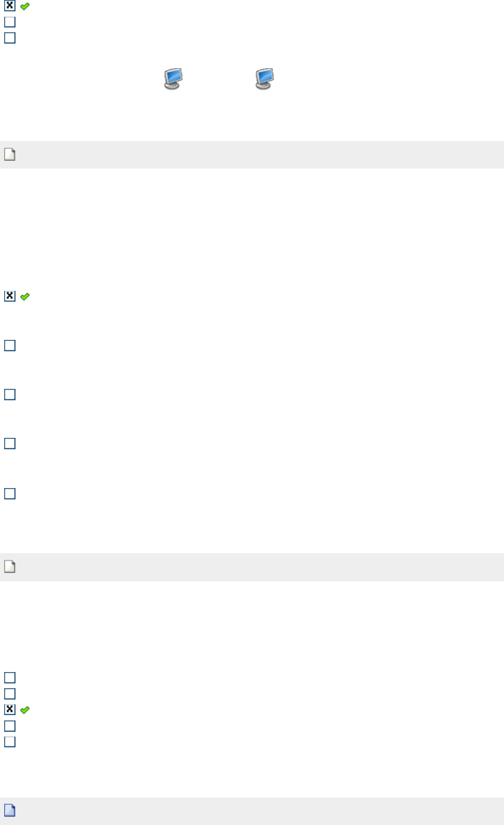Click green checkmark beside topmost checked box

24,6
